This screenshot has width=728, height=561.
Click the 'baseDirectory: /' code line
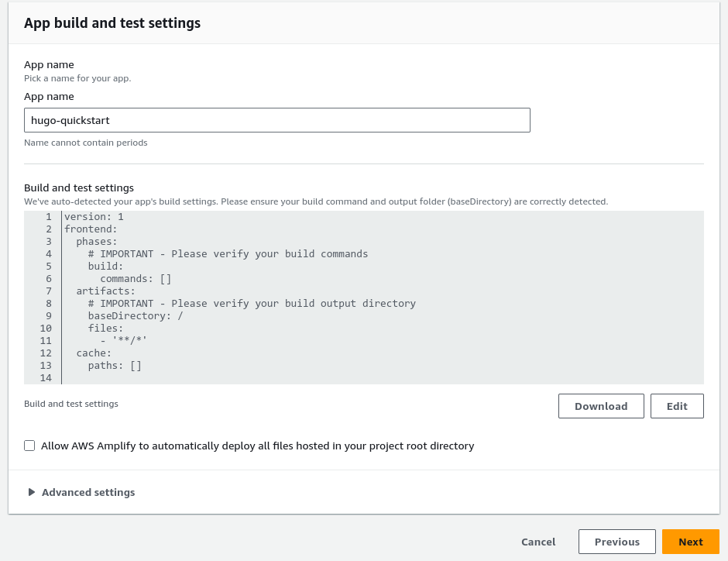136,316
